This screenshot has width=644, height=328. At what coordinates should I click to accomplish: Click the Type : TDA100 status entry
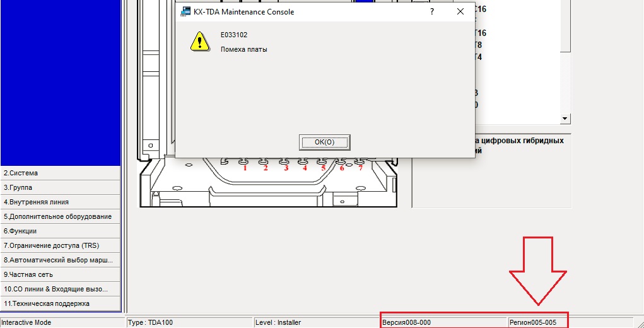click(x=189, y=323)
